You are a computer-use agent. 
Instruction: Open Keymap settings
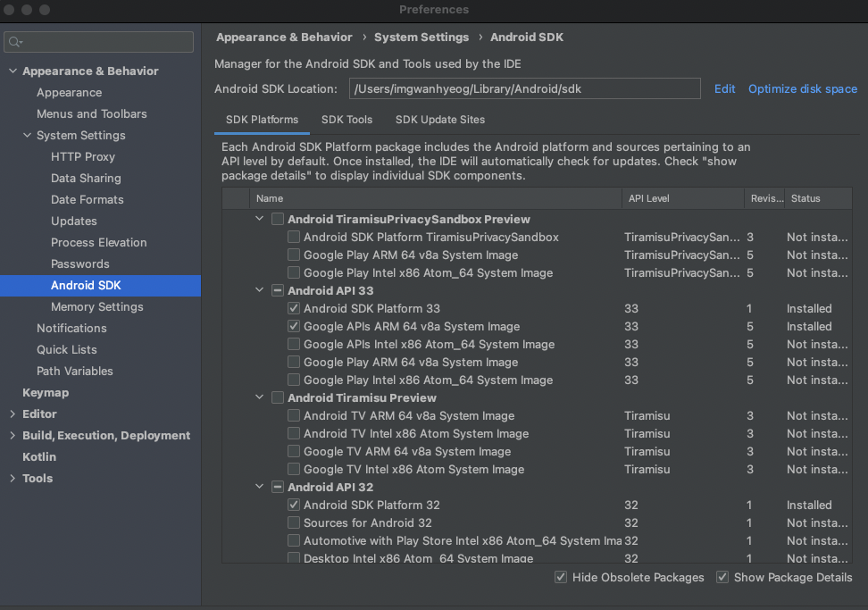pos(46,392)
